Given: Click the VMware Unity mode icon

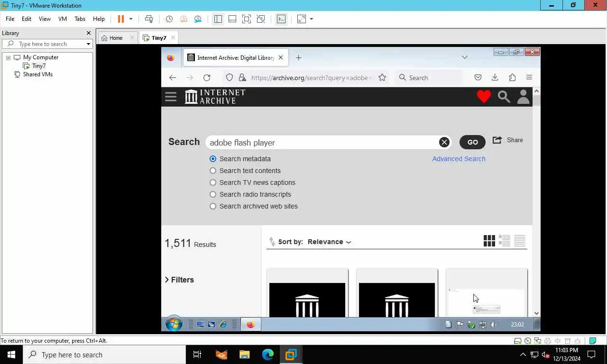Looking at the screenshot, I should [261, 19].
